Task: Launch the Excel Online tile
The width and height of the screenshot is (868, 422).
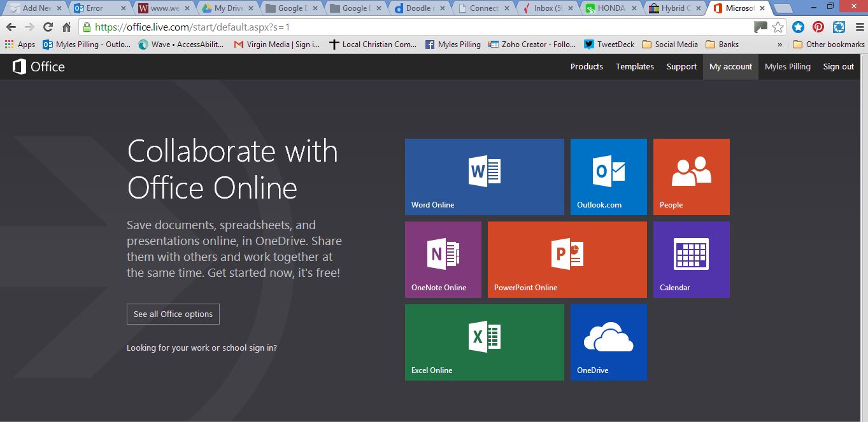Action: [x=484, y=342]
